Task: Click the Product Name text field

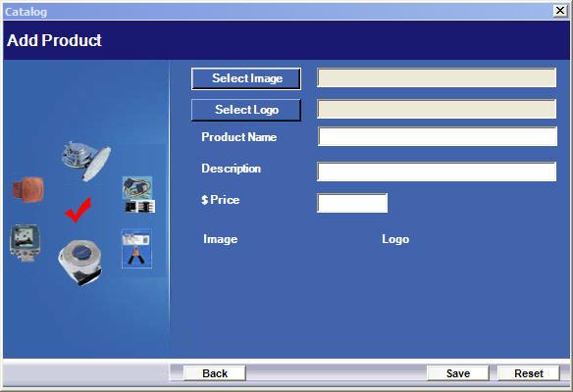Action: pyautogui.click(x=438, y=136)
